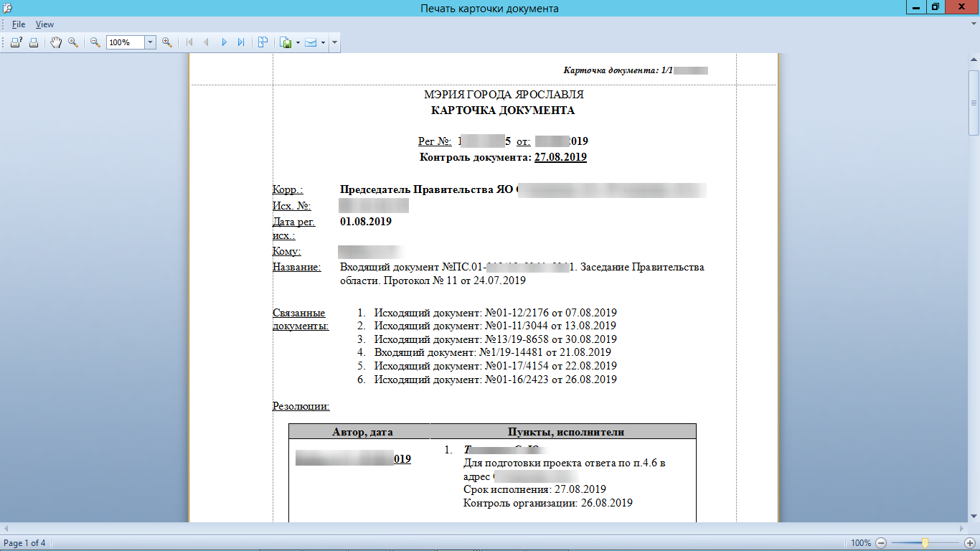Click linked document №01-11/3044 от 13.08.2019
The image size is (980, 551).
(495, 326)
